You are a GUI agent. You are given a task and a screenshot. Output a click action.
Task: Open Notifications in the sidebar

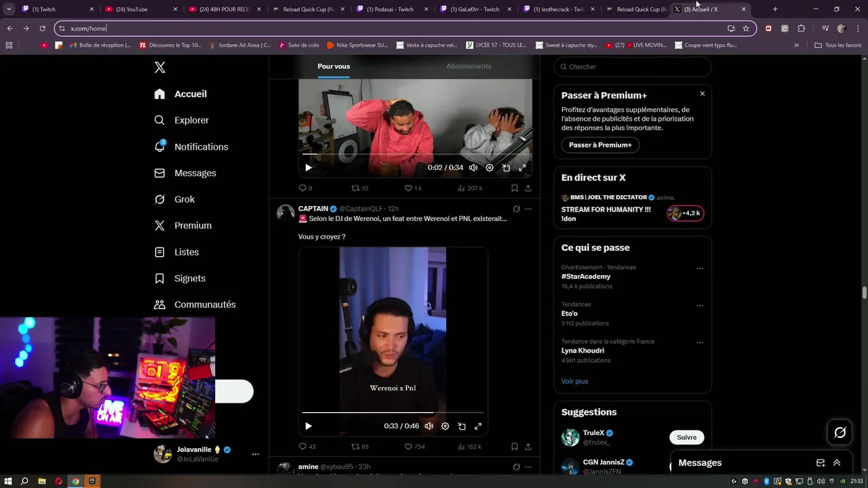click(191, 146)
